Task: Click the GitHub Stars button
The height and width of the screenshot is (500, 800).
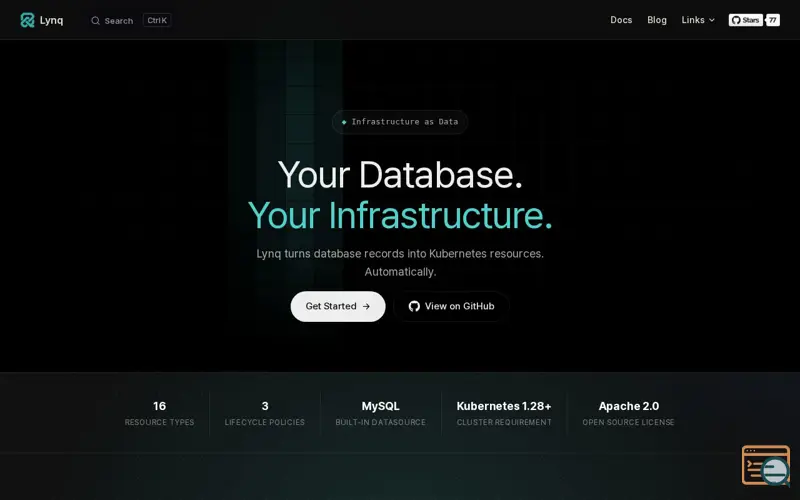Action: coord(745,20)
